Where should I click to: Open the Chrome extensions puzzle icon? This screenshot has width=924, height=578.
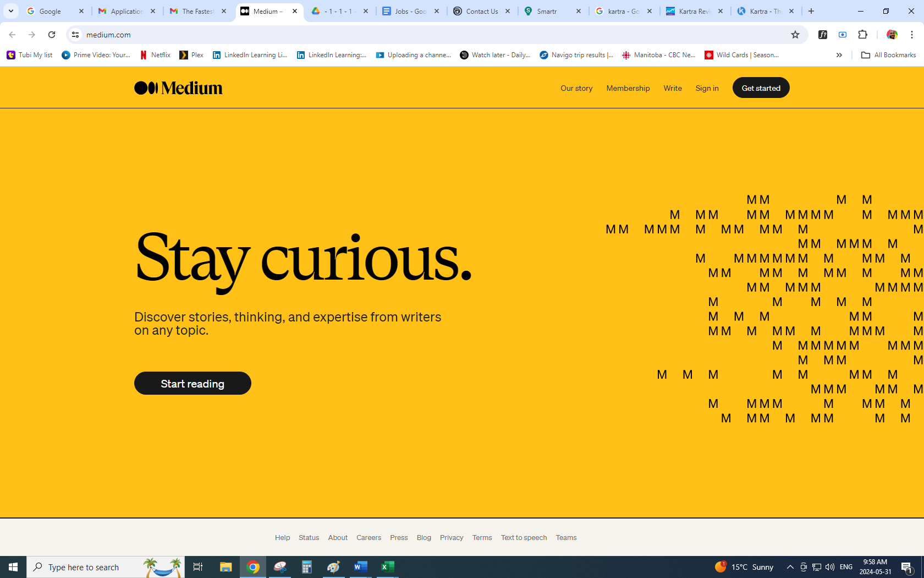(862, 35)
